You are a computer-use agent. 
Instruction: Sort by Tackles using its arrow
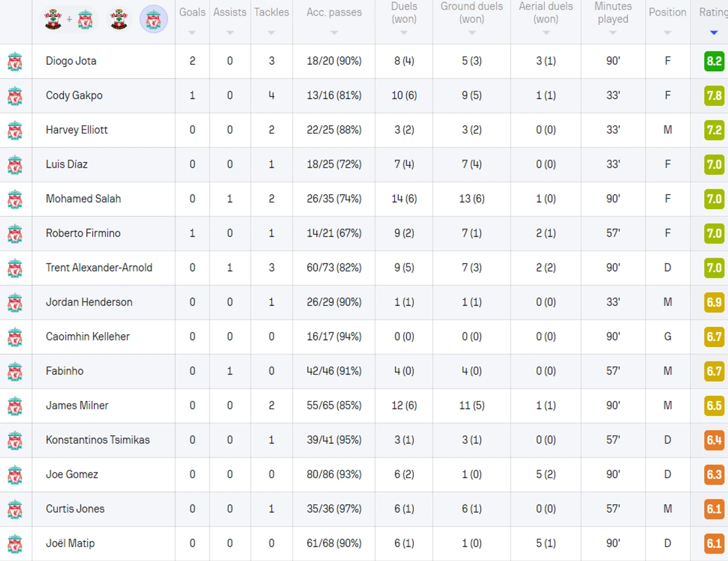(x=271, y=33)
